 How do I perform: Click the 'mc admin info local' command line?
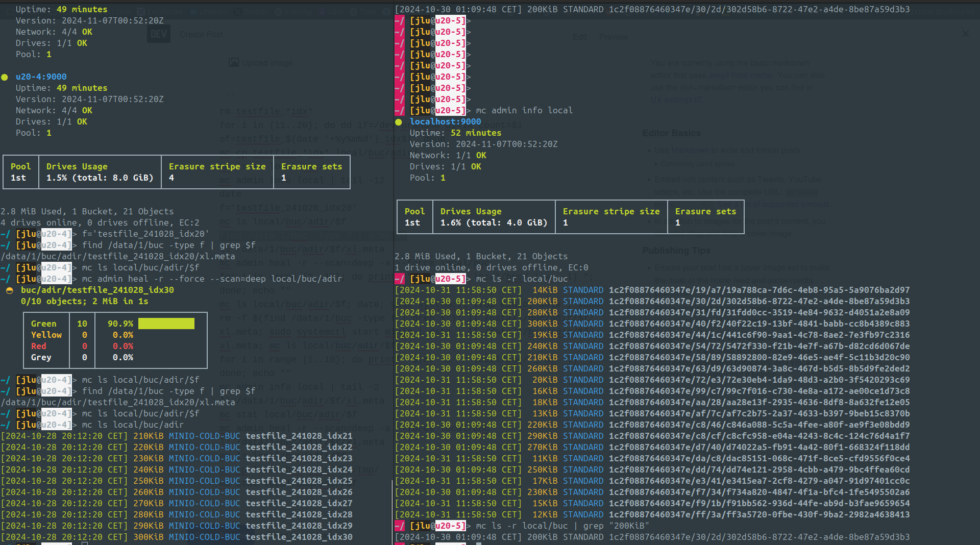[524, 110]
